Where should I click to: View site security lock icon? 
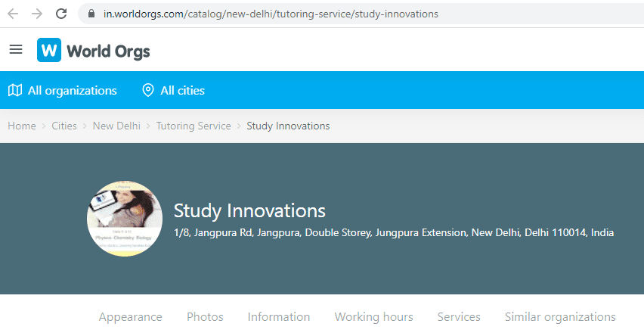point(91,14)
